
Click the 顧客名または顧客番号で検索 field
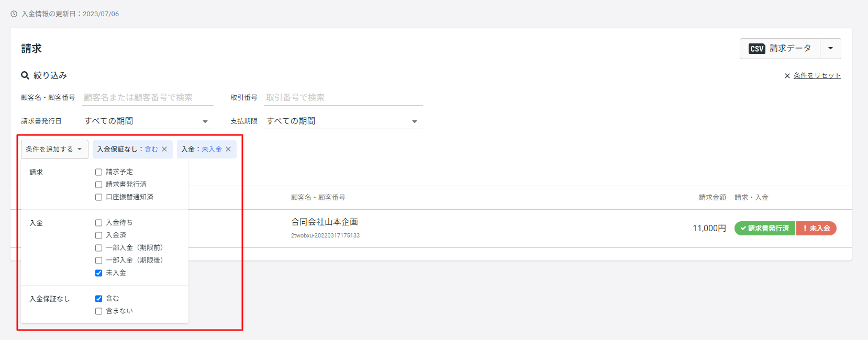coord(148,97)
